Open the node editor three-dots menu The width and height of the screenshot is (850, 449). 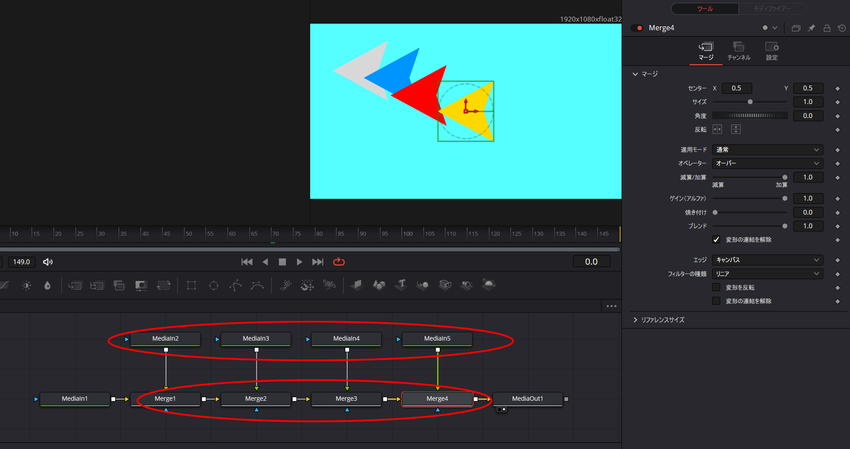coord(611,306)
